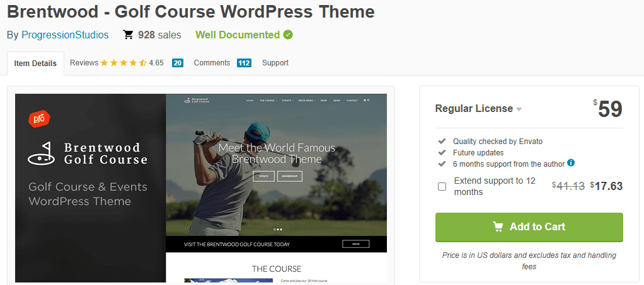Click the Visit Us button in the preview's black banner
The width and height of the screenshot is (644, 285).
coord(355,244)
